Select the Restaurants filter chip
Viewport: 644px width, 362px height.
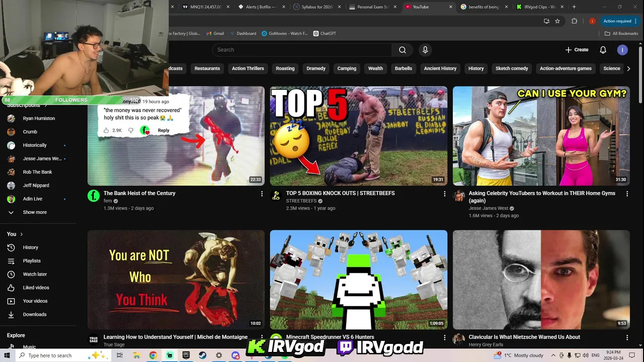coord(207,68)
